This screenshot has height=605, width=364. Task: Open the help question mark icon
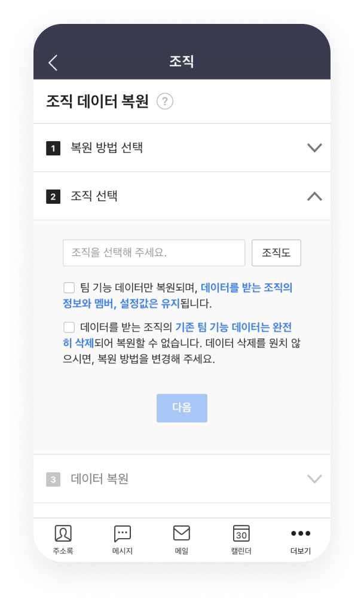pyautogui.click(x=165, y=102)
